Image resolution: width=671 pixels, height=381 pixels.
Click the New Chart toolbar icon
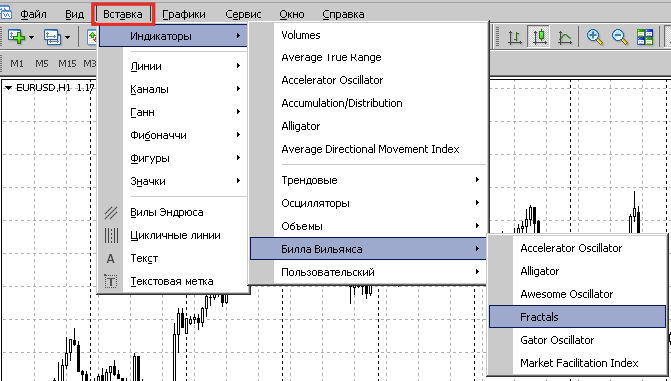(x=16, y=37)
